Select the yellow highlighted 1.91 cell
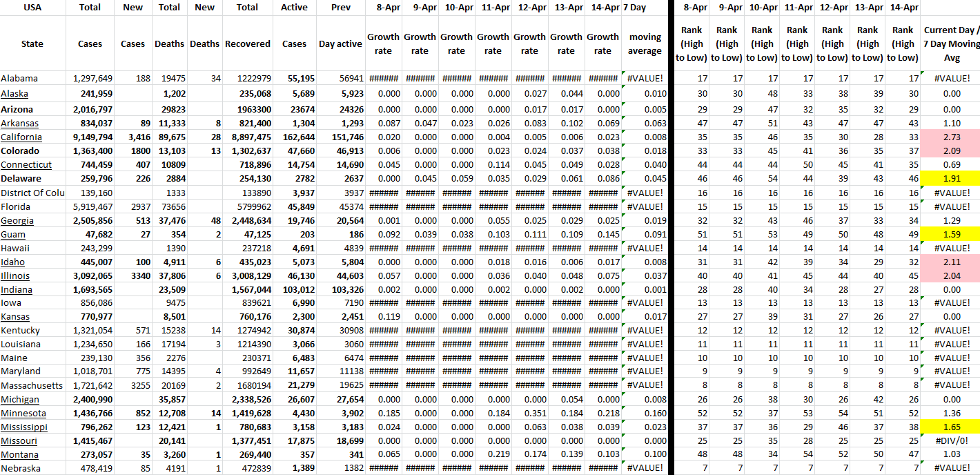This screenshot has width=980, height=475. click(x=951, y=179)
